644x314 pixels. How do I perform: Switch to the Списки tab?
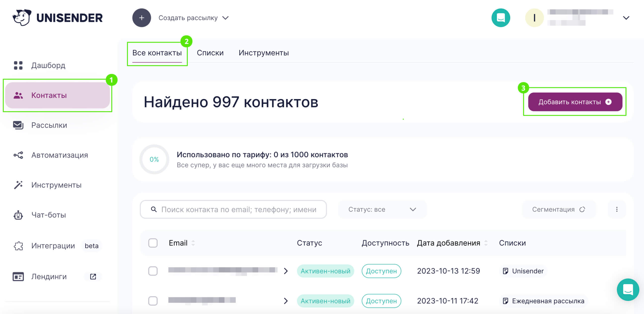tap(210, 53)
